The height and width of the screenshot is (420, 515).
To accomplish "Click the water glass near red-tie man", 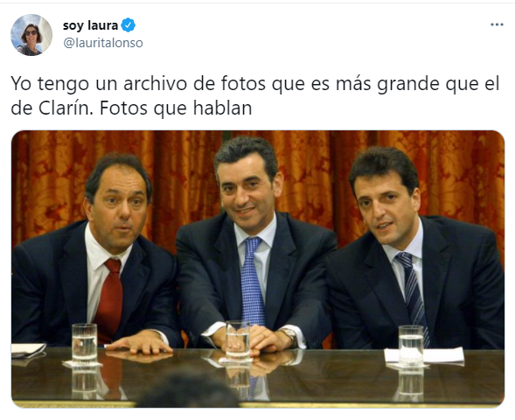I will (x=85, y=342).
